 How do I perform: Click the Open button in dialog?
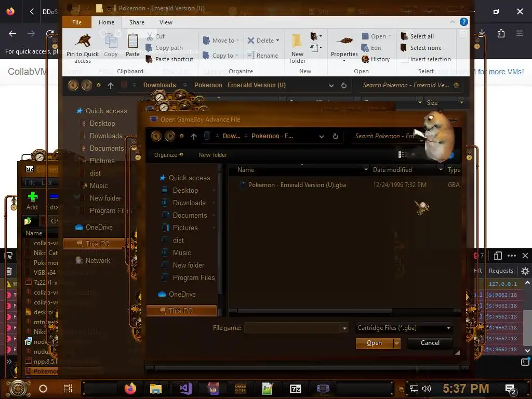point(374,343)
